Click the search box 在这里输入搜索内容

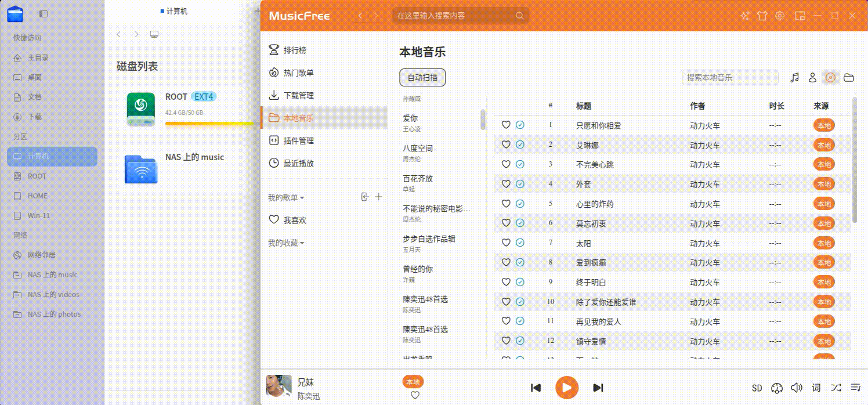[461, 16]
